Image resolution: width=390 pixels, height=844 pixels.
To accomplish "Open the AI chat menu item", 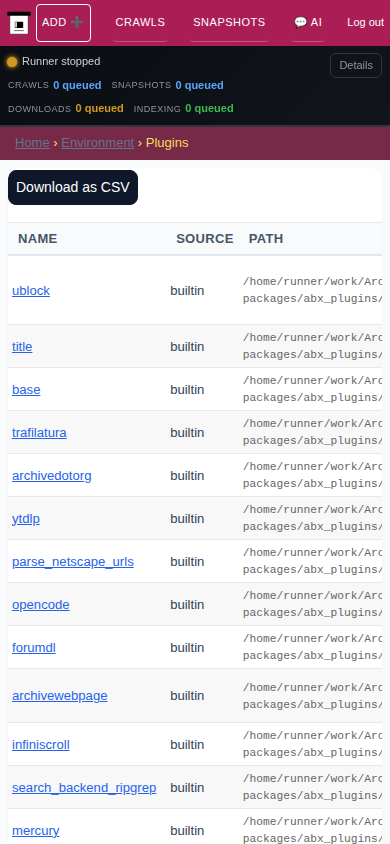I will pyautogui.click(x=308, y=23).
